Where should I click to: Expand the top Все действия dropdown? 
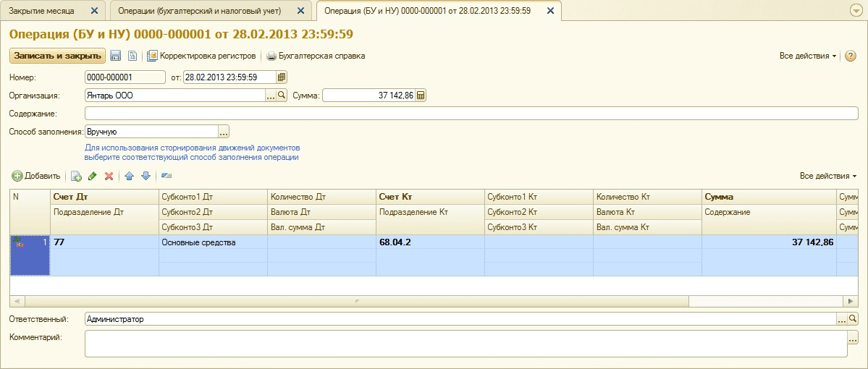(x=808, y=56)
